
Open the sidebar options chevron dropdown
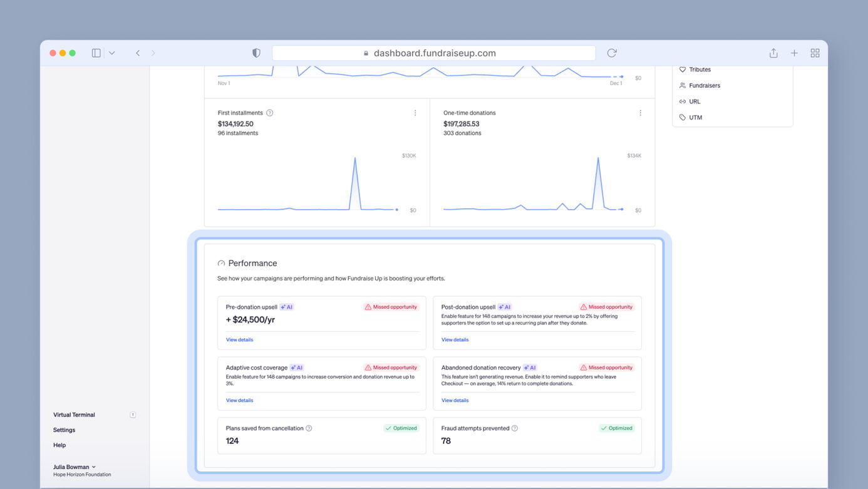point(112,53)
